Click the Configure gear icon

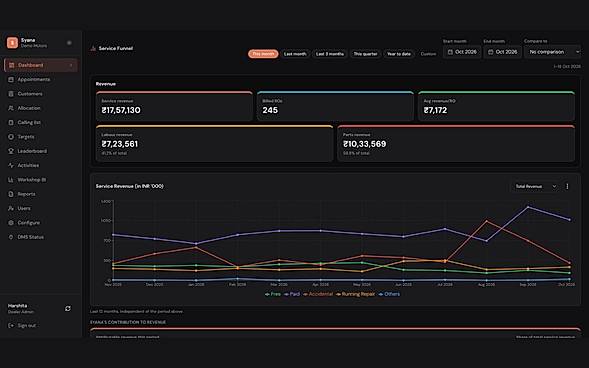pyautogui.click(x=11, y=223)
